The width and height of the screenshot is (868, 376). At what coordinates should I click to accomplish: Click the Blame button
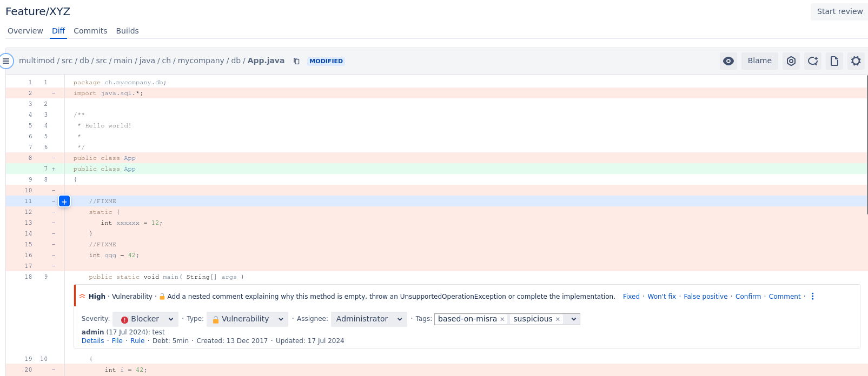(759, 61)
